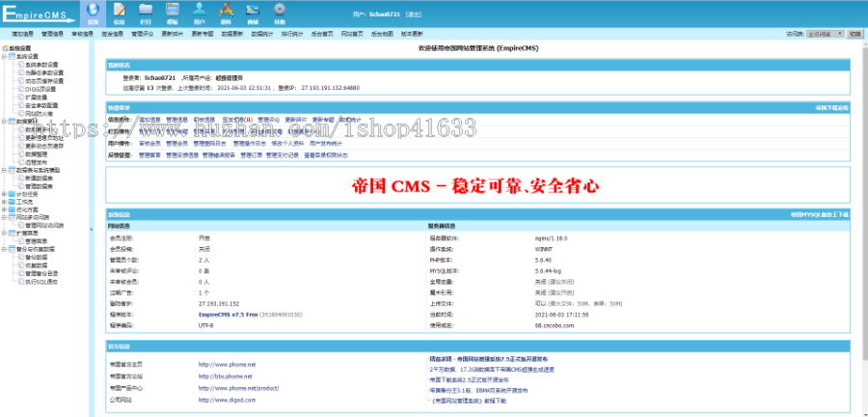868x417 pixels.
Task: Expand the 工作流 tree folder
Action: 5,202
